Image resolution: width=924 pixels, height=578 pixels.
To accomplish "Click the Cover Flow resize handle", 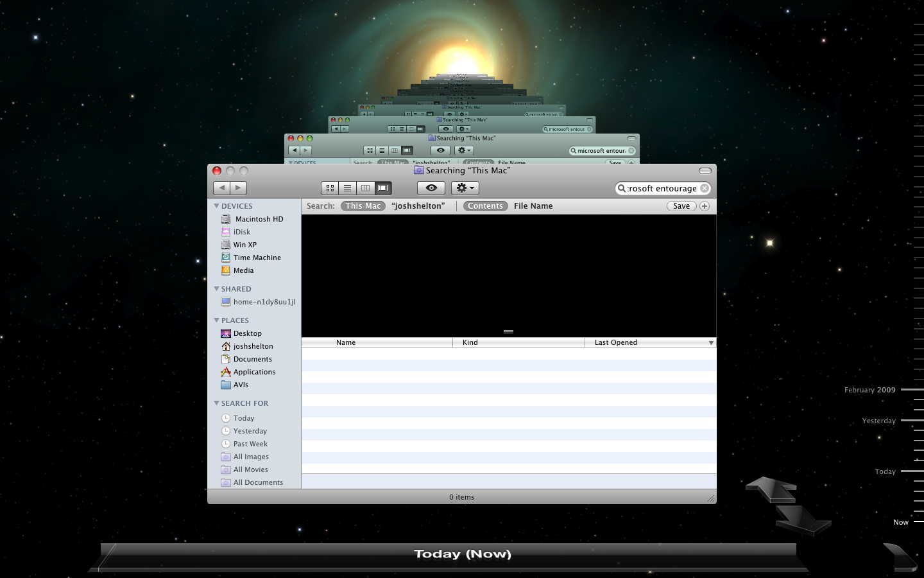I will 508,332.
